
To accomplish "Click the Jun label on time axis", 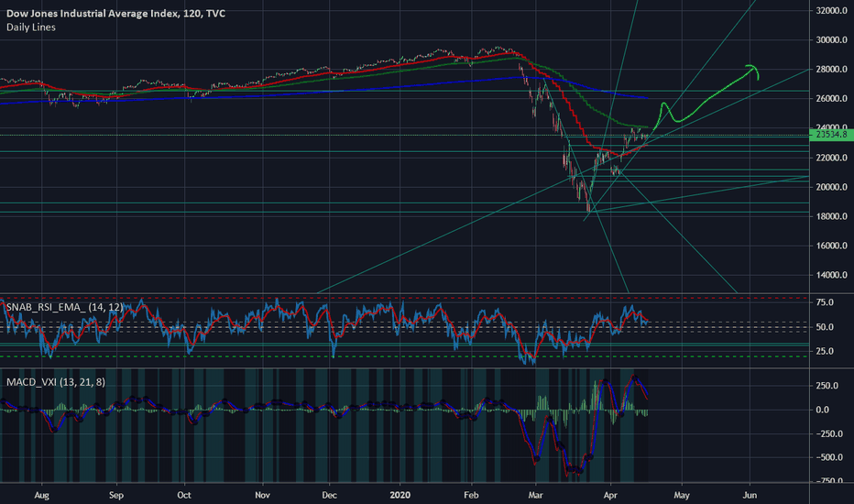I will click(750, 495).
